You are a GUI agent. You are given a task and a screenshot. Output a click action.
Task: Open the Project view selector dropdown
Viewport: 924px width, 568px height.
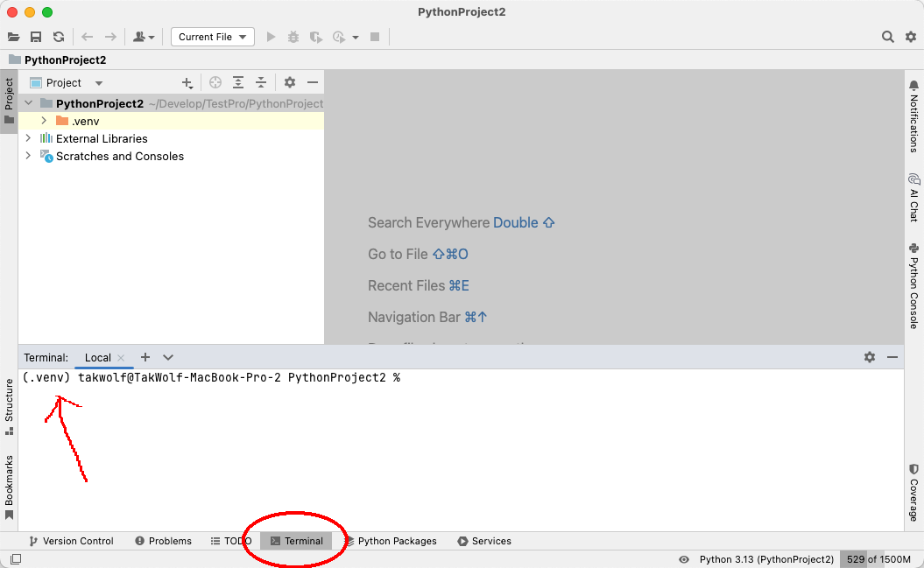pos(67,83)
